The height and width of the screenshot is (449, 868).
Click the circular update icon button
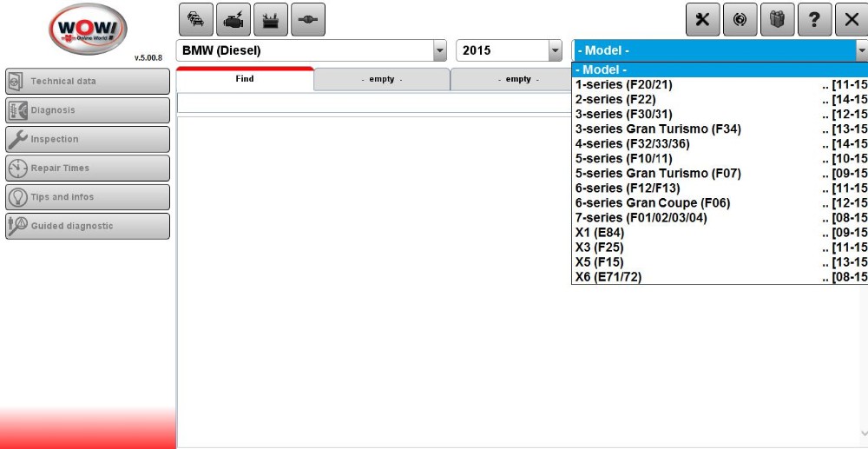[740, 20]
